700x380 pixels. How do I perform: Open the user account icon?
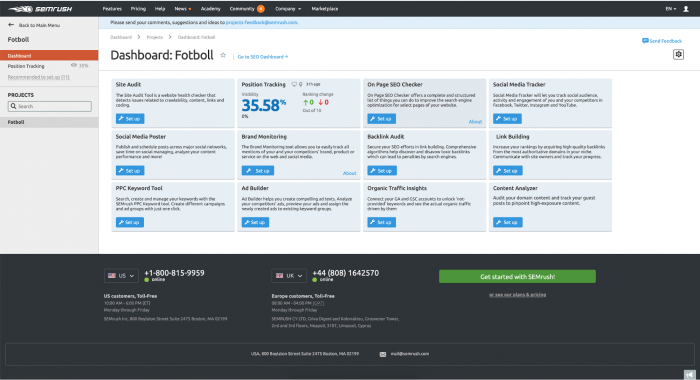point(686,9)
